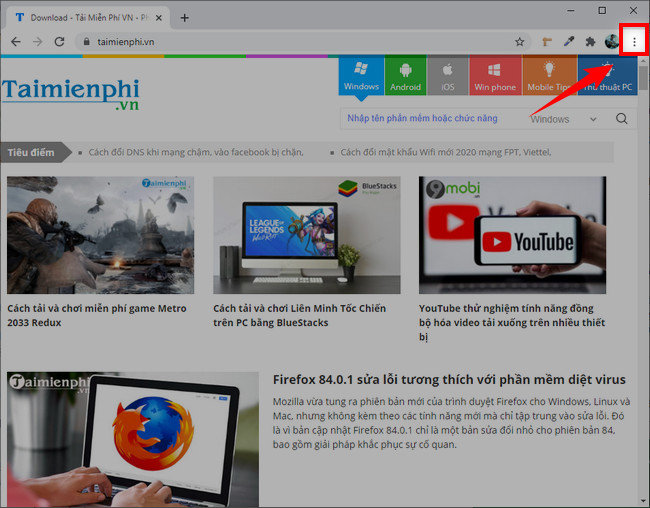The image size is (650, 508).
Task: Reload the taimienphi.vn page
Action: (x=59, y=41)
